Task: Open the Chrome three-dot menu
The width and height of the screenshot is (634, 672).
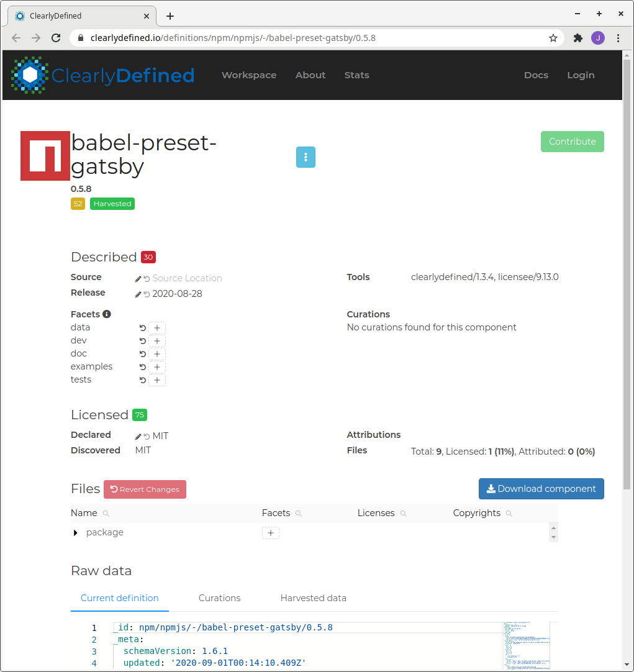Action: (x=618, y=38)
